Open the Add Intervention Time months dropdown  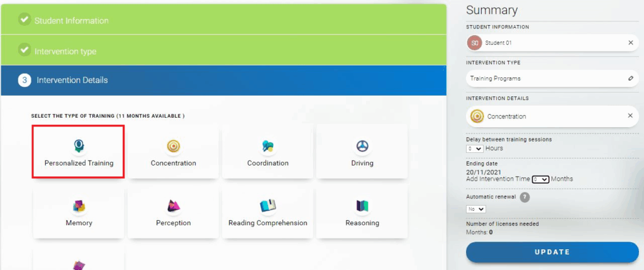coord(540,179)
